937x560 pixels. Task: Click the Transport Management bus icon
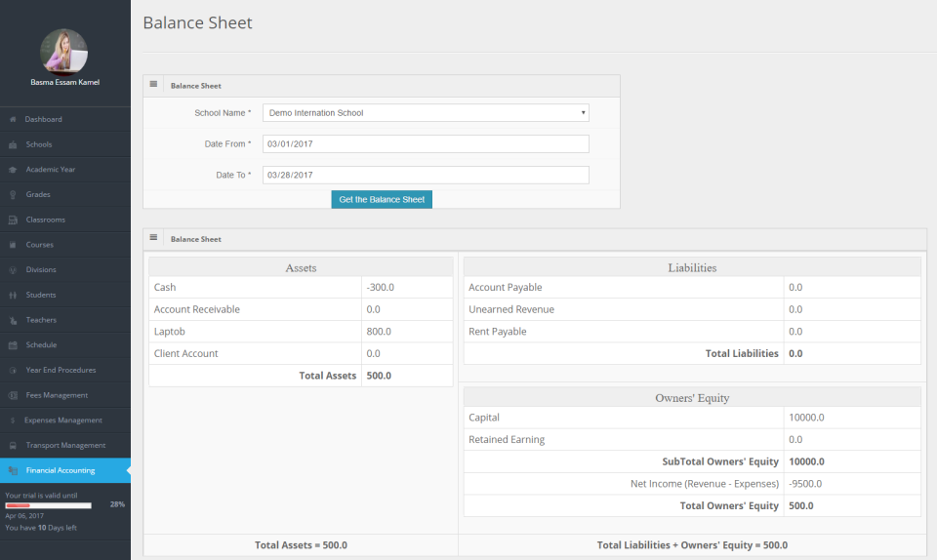click(x=13, y=445)
